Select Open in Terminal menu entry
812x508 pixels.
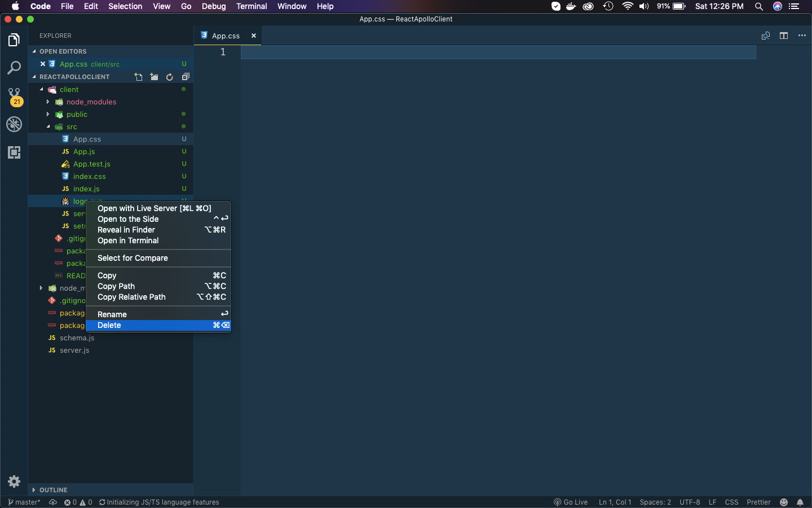[x=158, y=240]
